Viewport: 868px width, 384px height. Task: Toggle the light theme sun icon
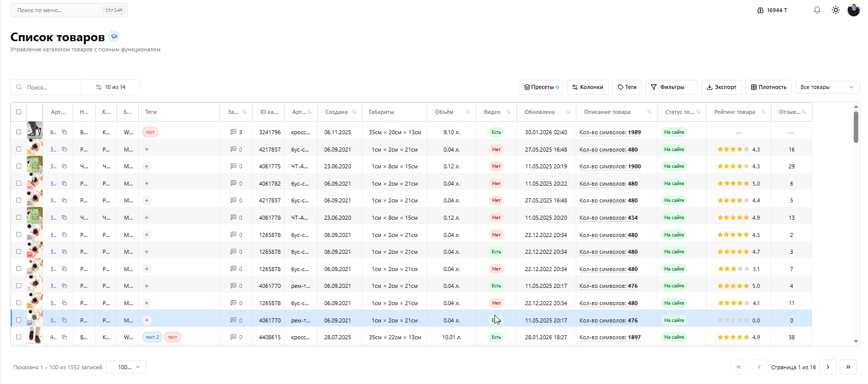[x=835, y=10]
